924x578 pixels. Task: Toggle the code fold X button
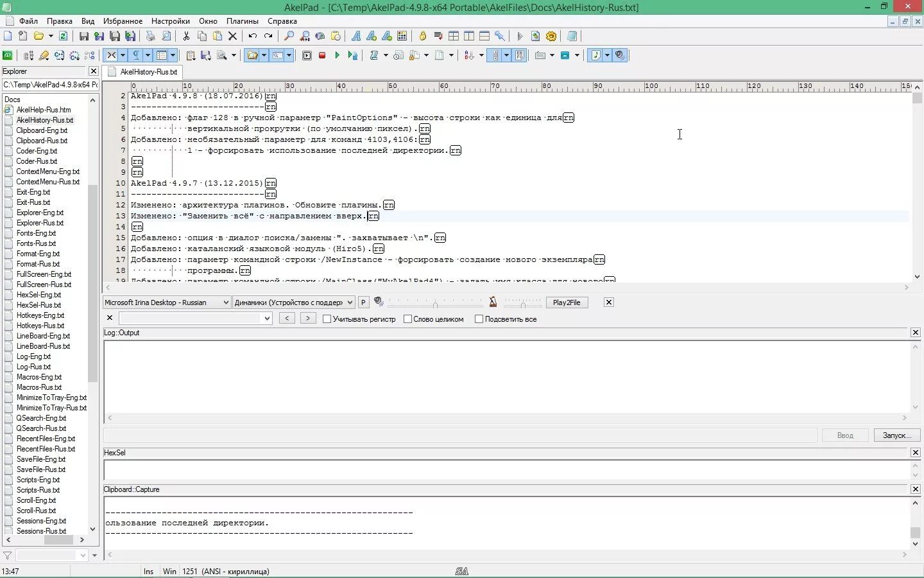[111, 55]
